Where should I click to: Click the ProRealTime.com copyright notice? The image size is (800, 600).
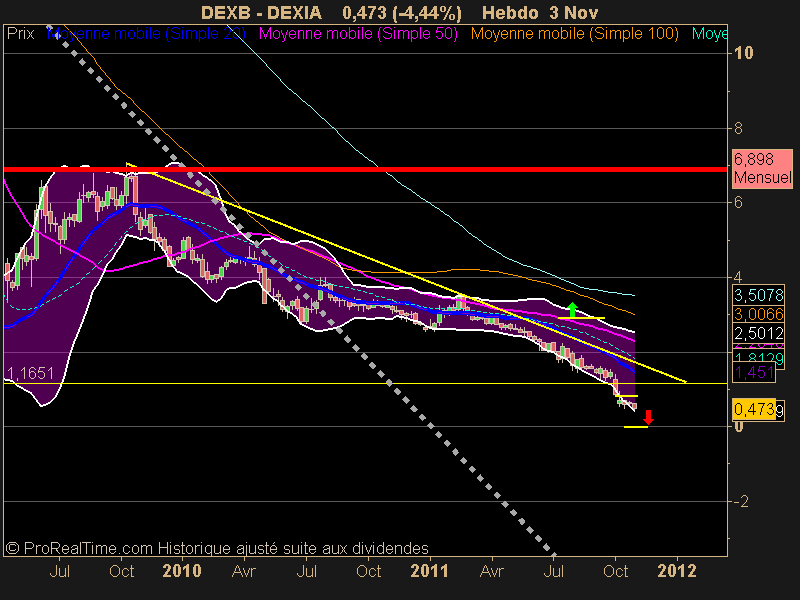(x=217, y=548)
